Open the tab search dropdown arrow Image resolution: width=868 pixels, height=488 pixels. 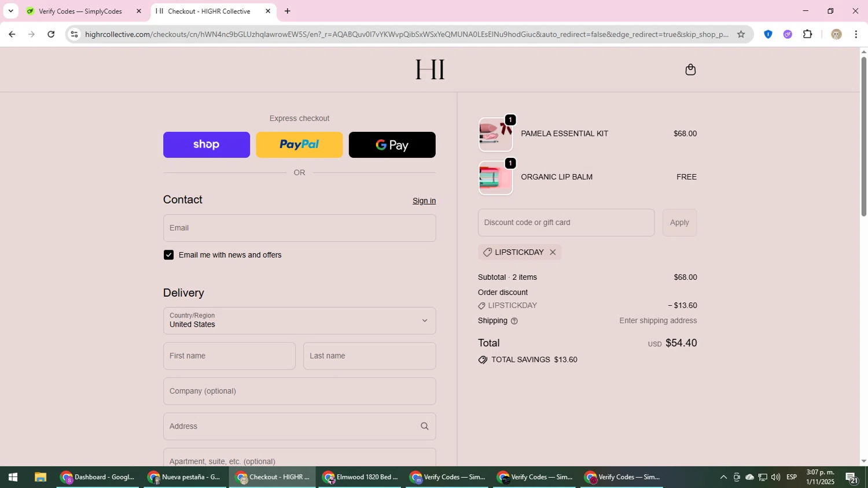[10, 11]
